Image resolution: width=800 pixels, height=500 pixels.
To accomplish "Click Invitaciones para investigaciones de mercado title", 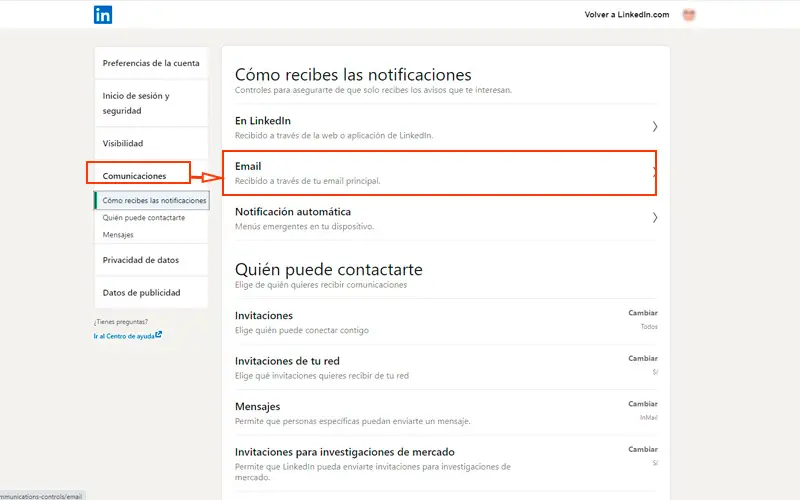I will click(x=345, y=452).
